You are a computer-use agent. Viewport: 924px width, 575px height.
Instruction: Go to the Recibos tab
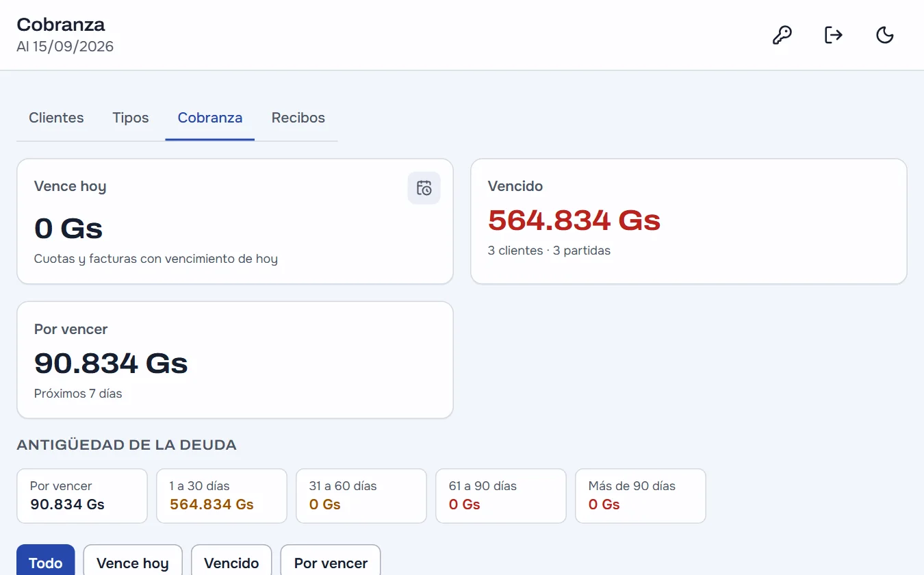coord(298,118)
